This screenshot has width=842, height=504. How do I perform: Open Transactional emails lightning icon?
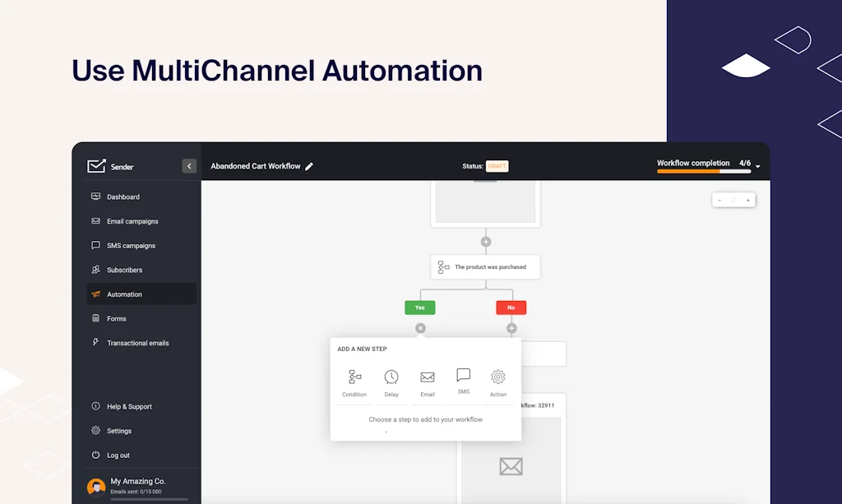(95, 343)
